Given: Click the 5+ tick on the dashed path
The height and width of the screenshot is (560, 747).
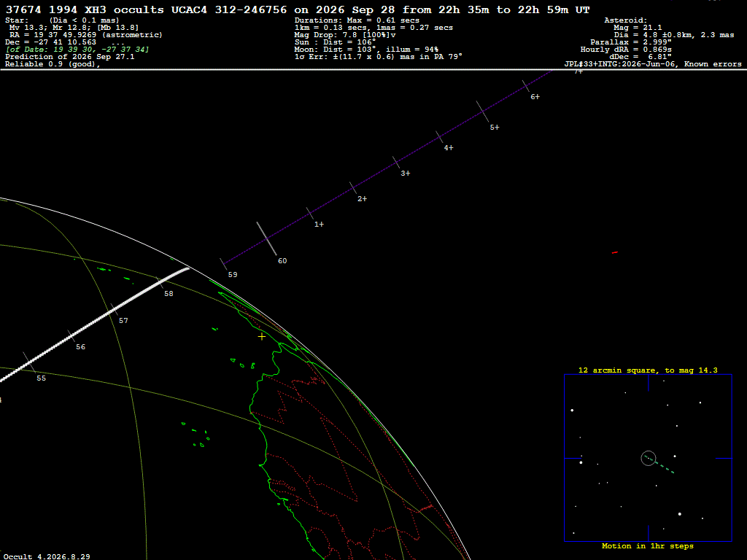Looking at the screenshot, I should pos(483,112).
